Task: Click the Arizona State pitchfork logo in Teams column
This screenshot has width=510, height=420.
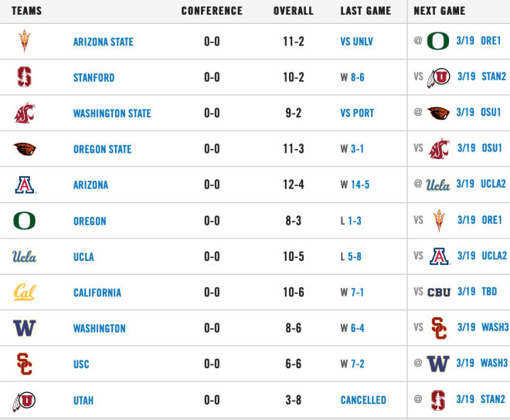Action: click(25, 41)
